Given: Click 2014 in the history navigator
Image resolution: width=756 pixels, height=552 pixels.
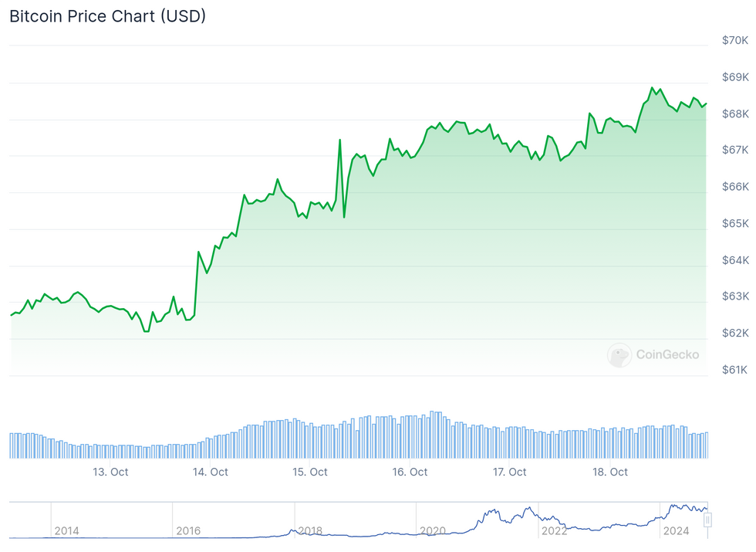Looking at the screenshot, I should (66, 531).
